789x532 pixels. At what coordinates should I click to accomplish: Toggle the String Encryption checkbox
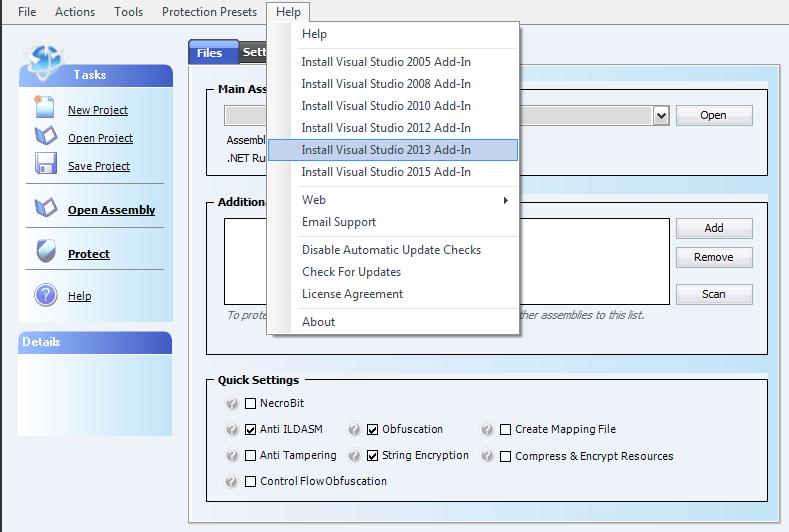pyautogui.click(x=373, y=456)
